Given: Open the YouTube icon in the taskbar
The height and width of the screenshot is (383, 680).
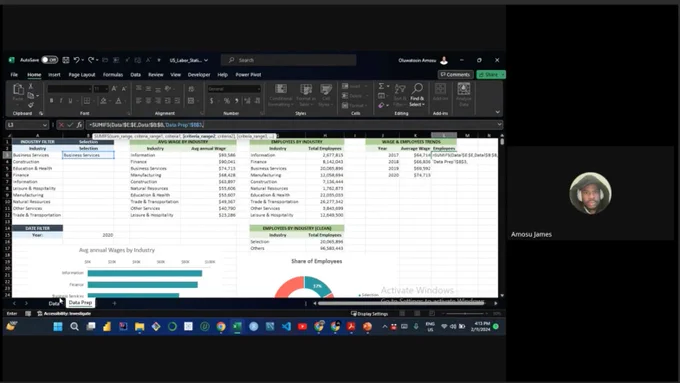Looking at the screenshot, I should (x=302, y=326).
